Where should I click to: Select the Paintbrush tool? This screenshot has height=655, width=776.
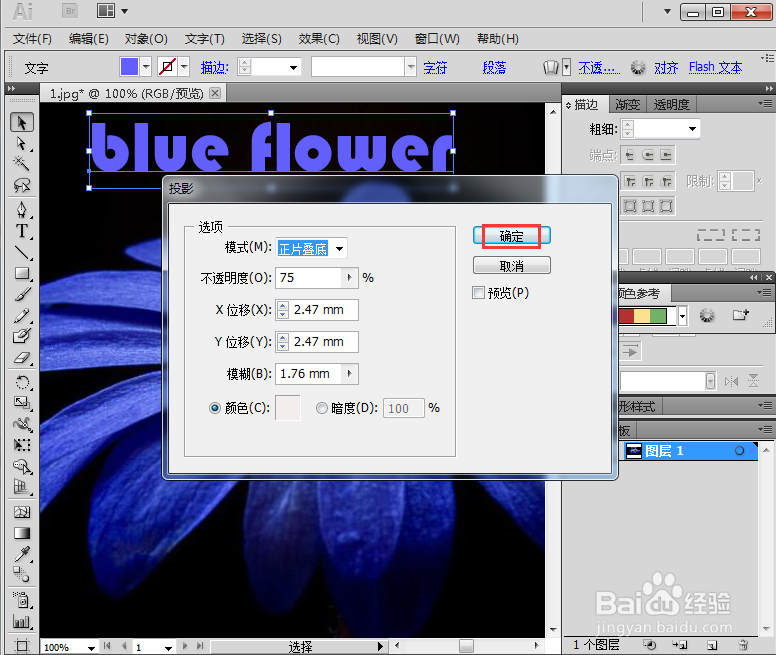22,294
